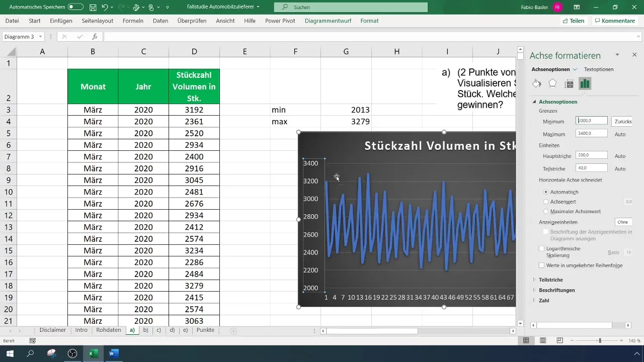Switch to sheet tab Rohdaten
This screenshot has height=362, width=644.
[109, 330]
